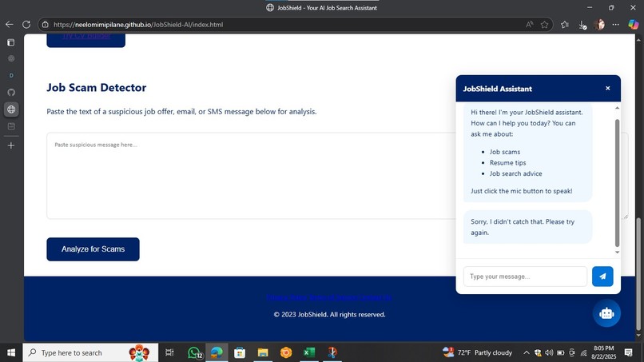Click the 'Resume tips' bullet in chat
644x362 pixels.
pos(507,163)
